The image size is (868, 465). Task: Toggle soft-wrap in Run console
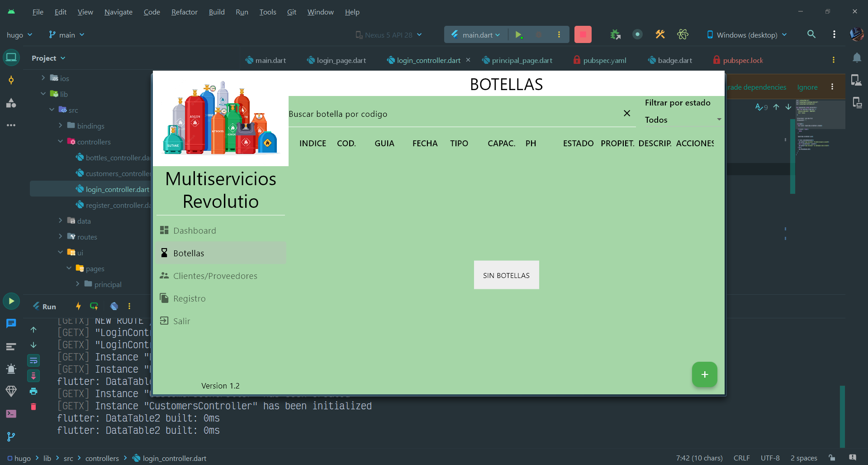tap(33, 360)
